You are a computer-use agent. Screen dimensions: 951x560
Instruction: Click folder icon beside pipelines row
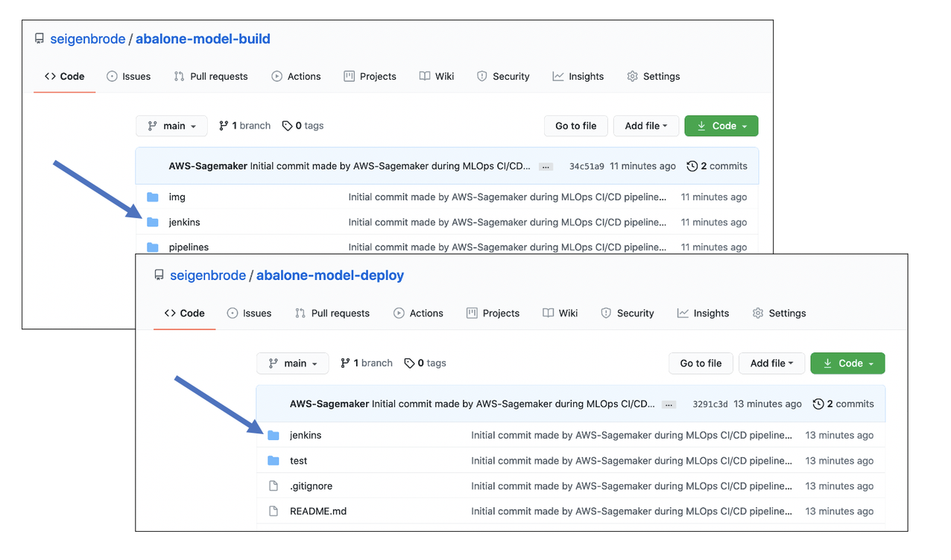(153, 247)
